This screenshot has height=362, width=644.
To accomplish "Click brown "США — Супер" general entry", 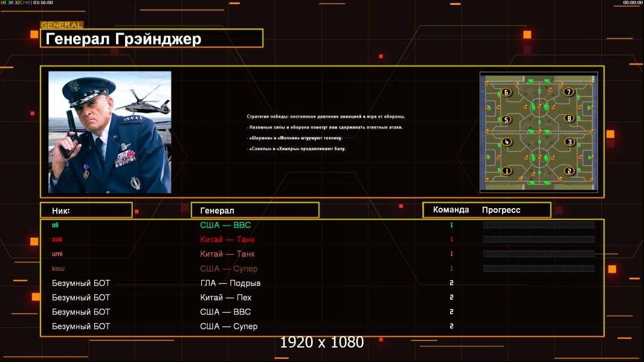I will 229,268.
